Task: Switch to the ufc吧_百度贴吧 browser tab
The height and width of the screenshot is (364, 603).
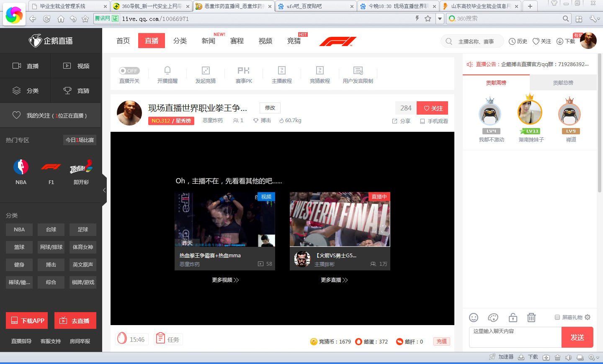Action: pyautogui.click(x=316, y=6)
